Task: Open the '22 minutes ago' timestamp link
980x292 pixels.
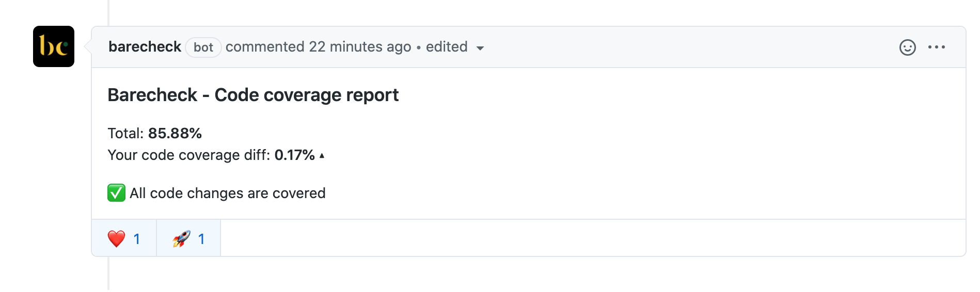Action: tap(360, 47)
